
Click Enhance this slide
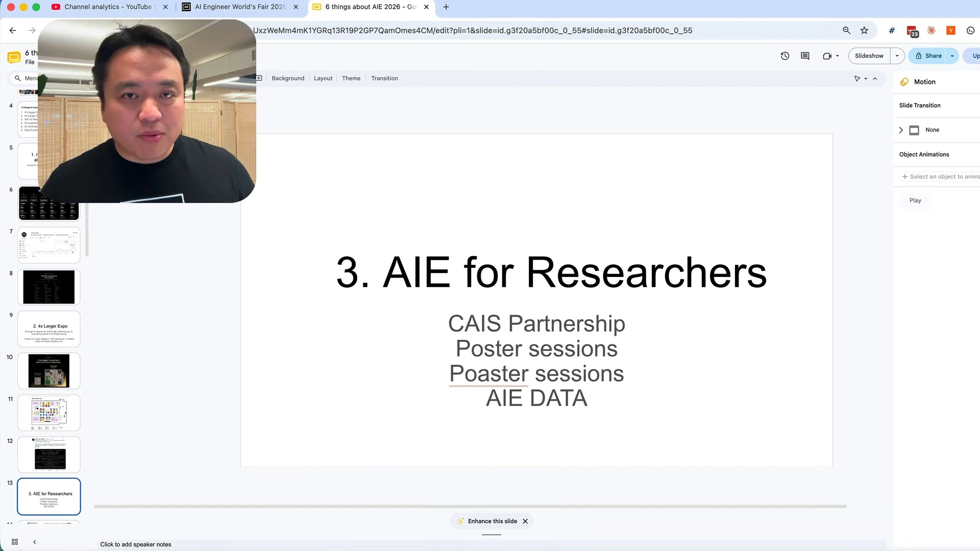click(487, 521)
